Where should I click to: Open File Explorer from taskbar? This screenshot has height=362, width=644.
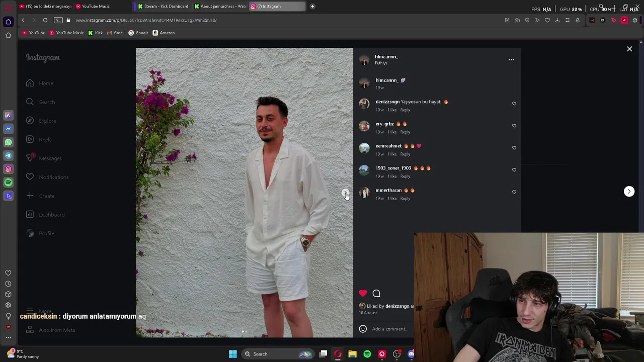click(352, 354)
